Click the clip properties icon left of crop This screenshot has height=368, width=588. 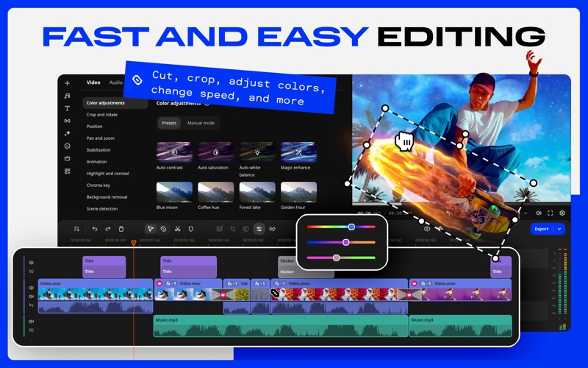(219, 229)
